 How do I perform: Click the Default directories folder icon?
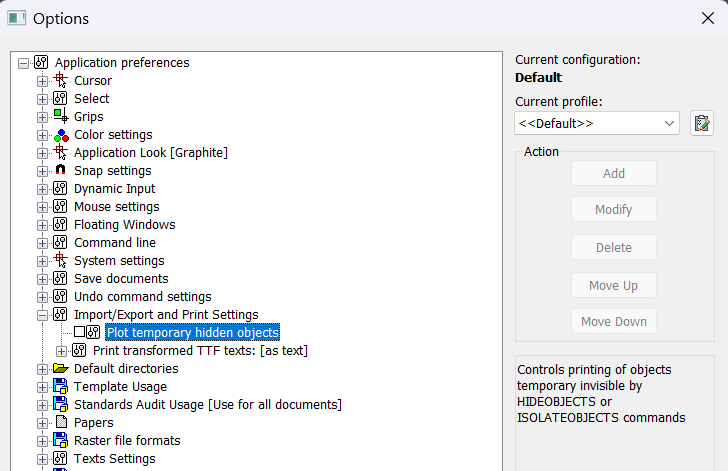point(60,369)
